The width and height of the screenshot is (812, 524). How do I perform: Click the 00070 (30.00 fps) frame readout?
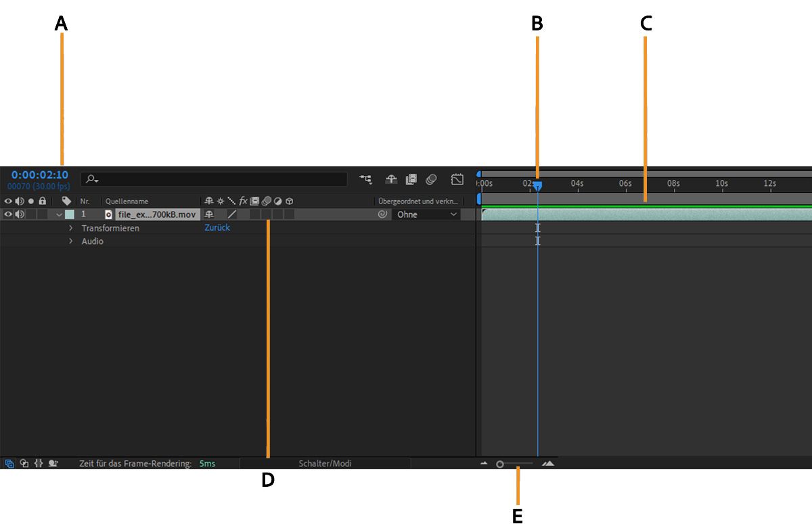coord(39,186)
